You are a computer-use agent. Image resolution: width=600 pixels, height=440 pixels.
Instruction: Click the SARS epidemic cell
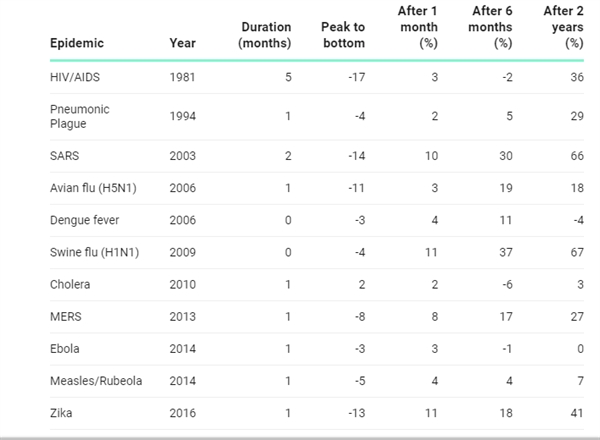point(65,156)
